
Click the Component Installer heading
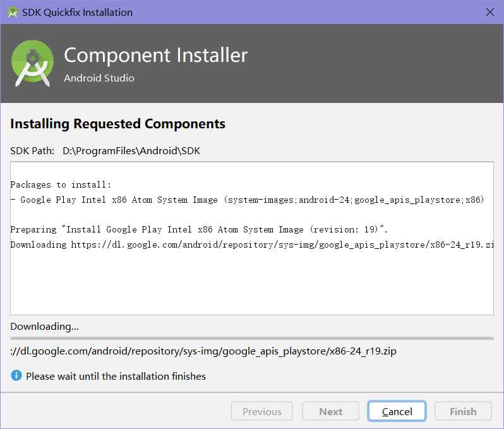point(155,55)
